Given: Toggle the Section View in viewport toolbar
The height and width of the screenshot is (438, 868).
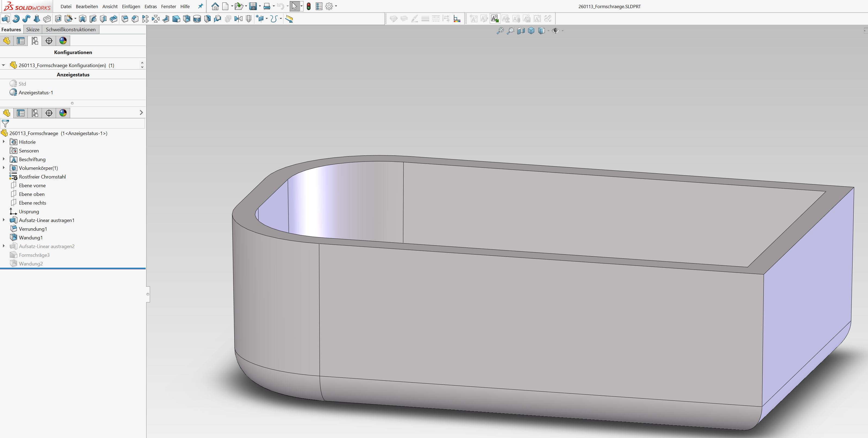Looking at the screenshot, I should pyautogui.click(x=521, y=31).
